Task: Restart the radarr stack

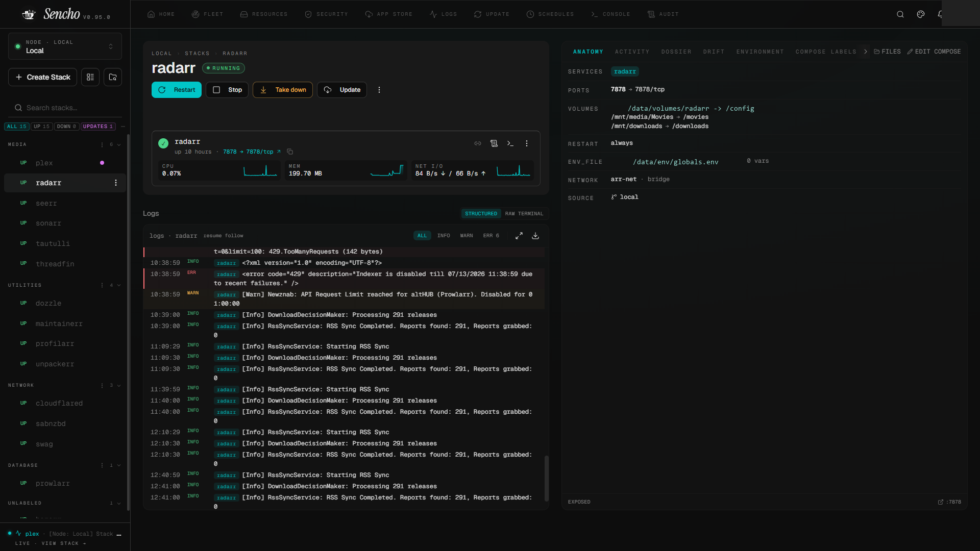Action: click(177, 90)
